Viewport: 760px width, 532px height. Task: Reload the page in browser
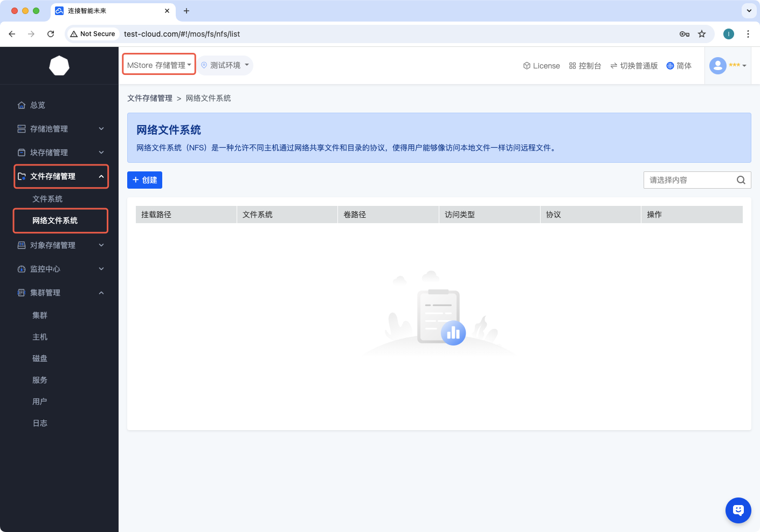click(51, 34)
